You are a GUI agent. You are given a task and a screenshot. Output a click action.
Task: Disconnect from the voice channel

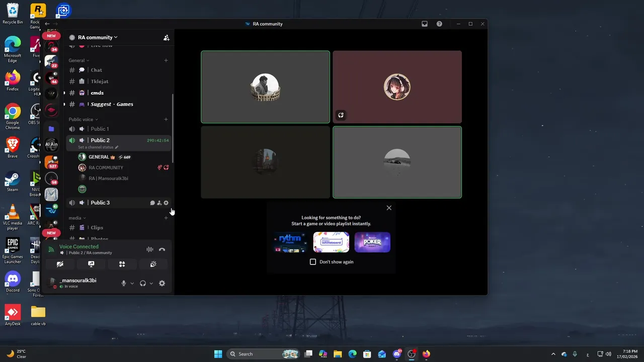coord(162,249)
